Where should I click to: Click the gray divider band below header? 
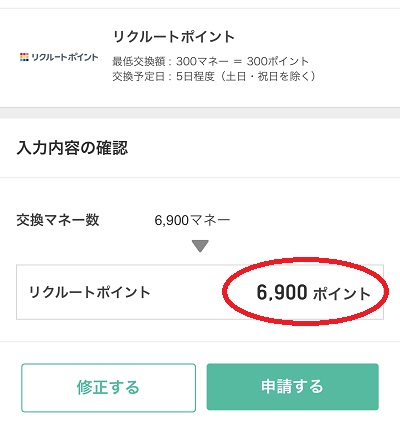(x=200, y=113)
